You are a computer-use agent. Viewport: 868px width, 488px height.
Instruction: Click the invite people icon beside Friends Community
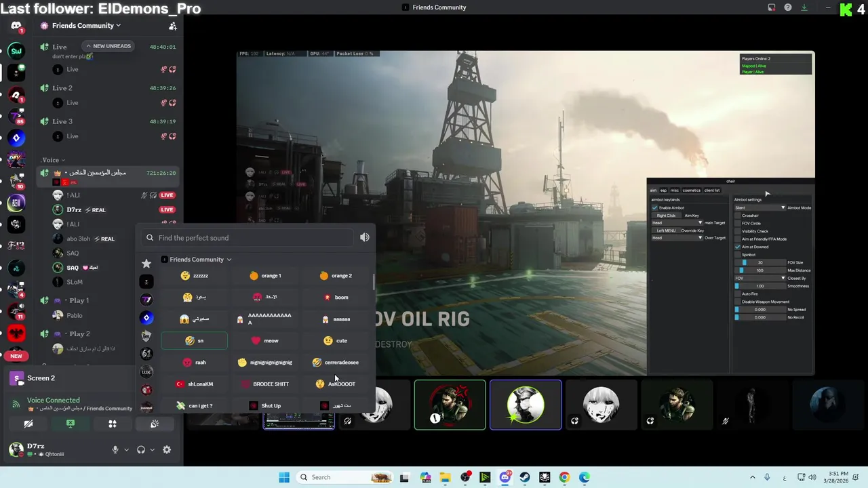click(x=172, y=26)
